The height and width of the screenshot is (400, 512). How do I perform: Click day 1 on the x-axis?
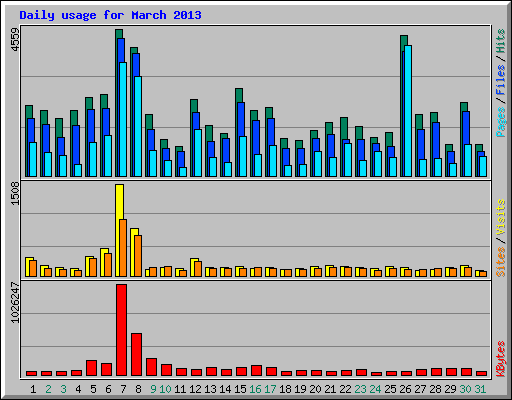pos(33,389)
